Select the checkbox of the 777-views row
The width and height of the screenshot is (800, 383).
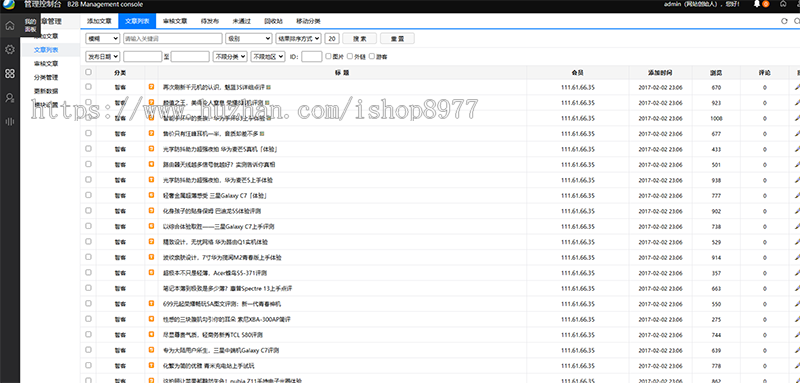[88, 195]
